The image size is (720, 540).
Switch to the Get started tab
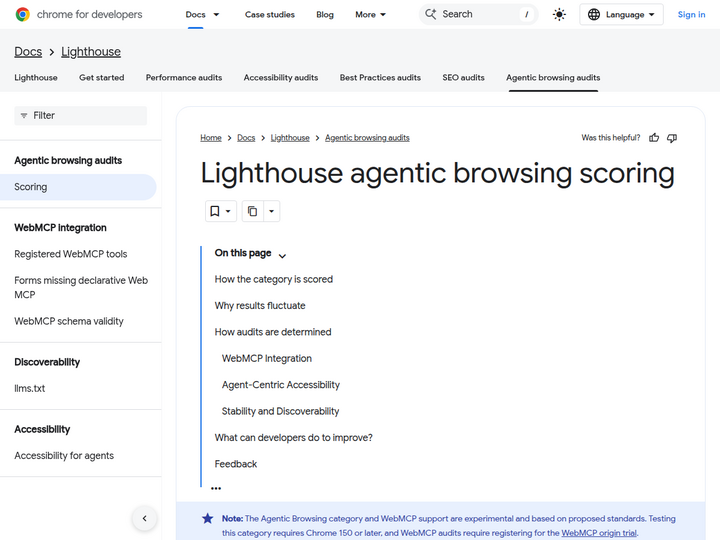pyautogui.click(x=101, y=78)
